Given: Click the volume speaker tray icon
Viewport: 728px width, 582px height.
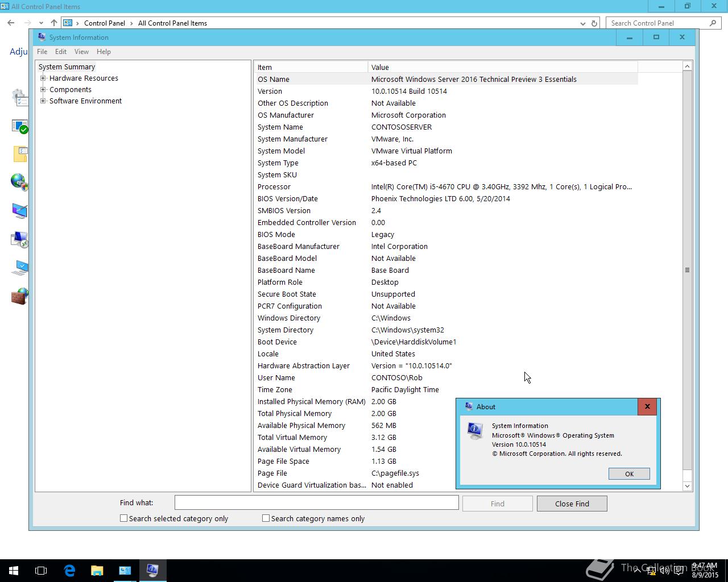Looking at the screenshot, I should point(665,571).
